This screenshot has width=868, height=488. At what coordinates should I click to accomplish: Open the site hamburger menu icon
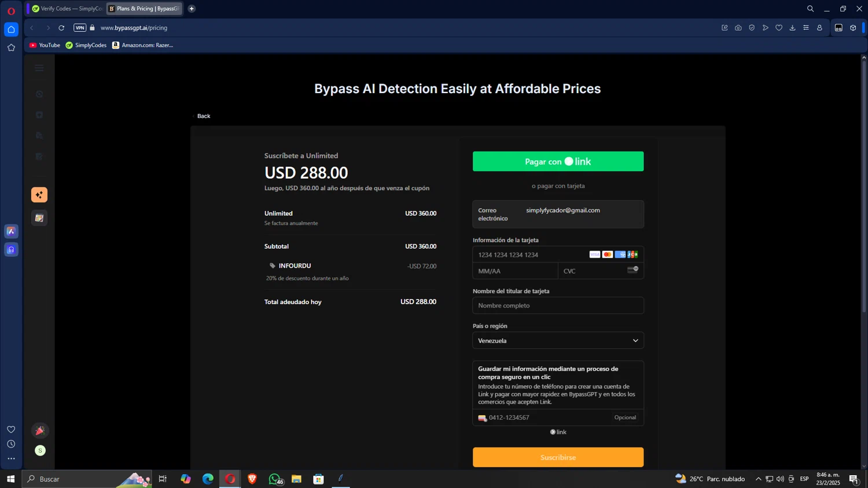(39, 68)
